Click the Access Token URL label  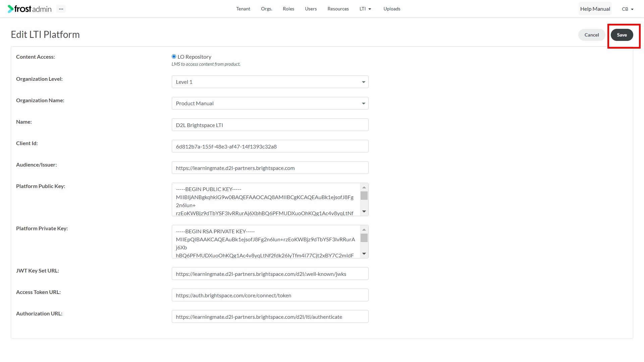38,292
